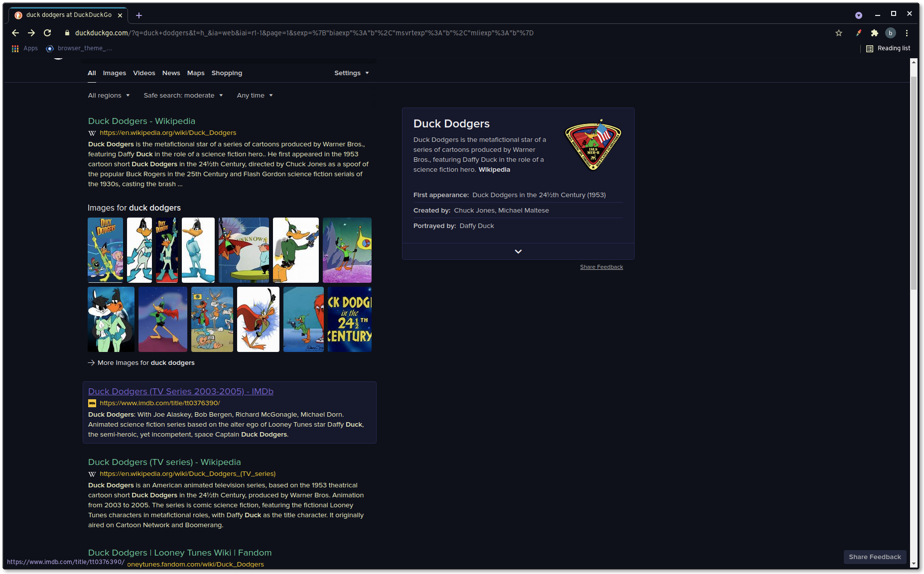Screen dimensions: 924x574
Task: Open the Duck Dodgers poster thumbnail with Marvin
Action: (x=105, y=250)
